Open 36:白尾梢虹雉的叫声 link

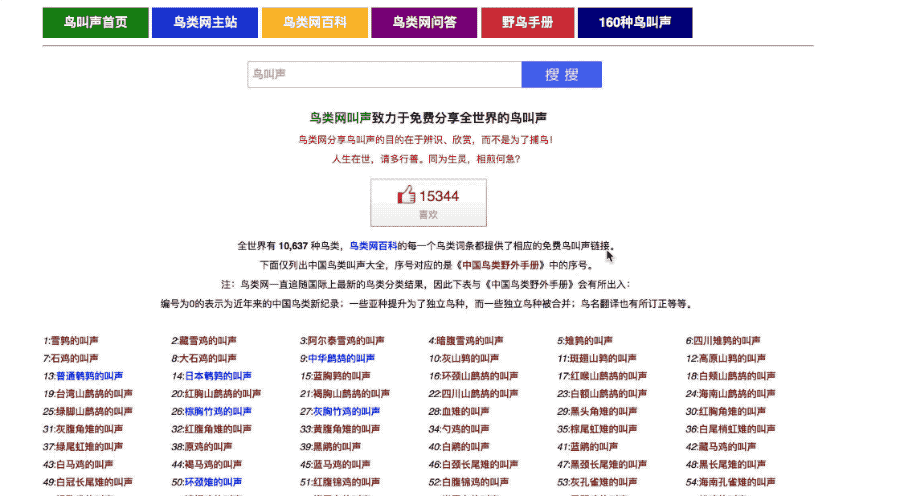coord(731,429)
